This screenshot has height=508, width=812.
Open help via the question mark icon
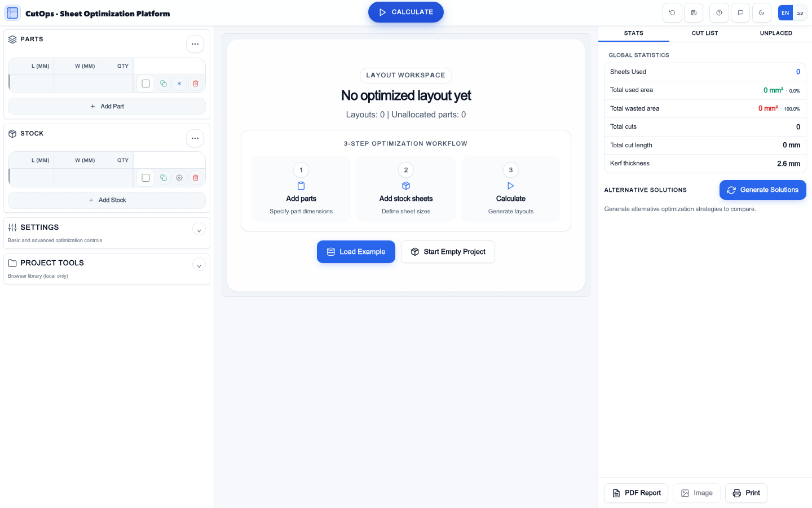point(718,12)
